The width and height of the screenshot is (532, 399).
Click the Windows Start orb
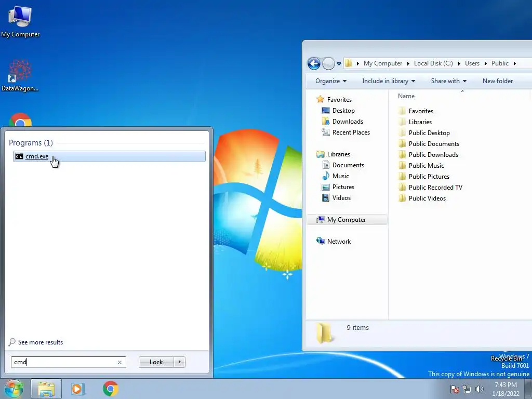(14, 389)
